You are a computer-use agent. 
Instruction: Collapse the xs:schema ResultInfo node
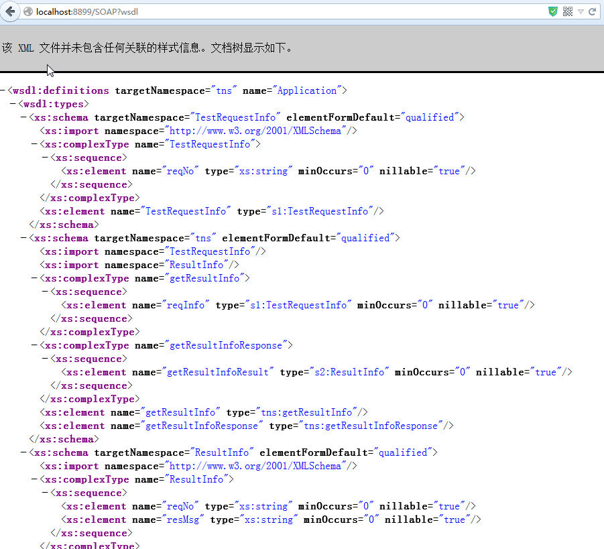coord(23,453)
